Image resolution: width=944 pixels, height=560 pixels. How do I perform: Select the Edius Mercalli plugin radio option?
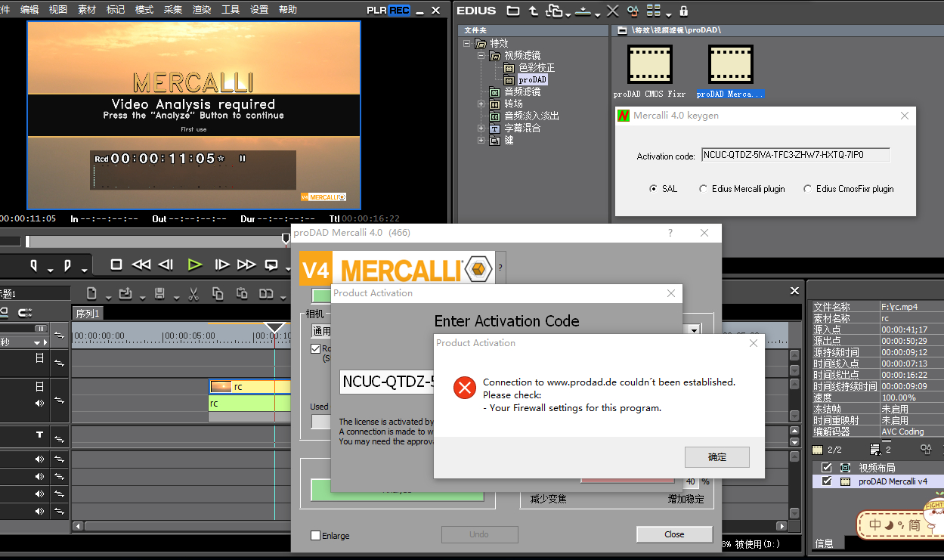click(703, 189)
